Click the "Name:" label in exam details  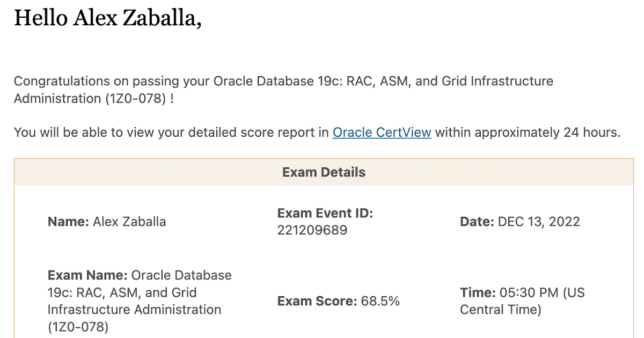pos(68,222)
